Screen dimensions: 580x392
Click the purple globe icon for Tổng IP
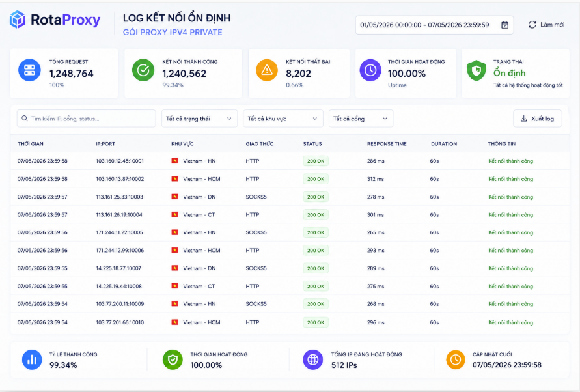pos(313,360)
